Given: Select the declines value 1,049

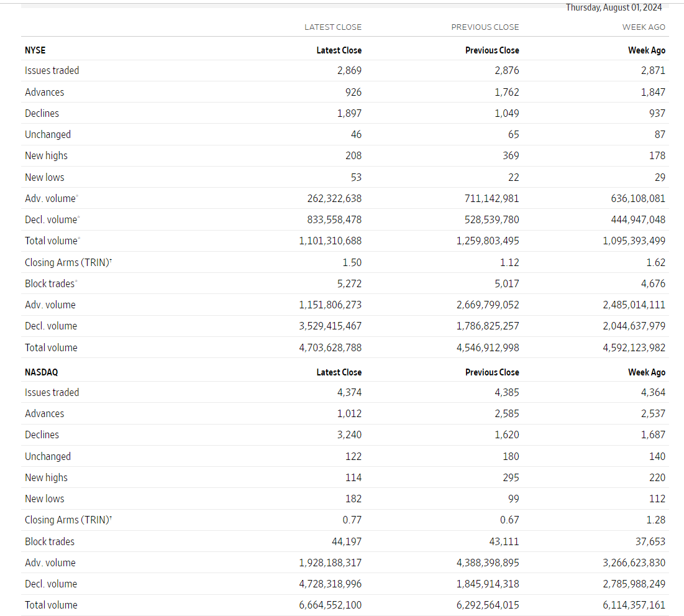Looking at the screenshot, I should tap(507, 114).
